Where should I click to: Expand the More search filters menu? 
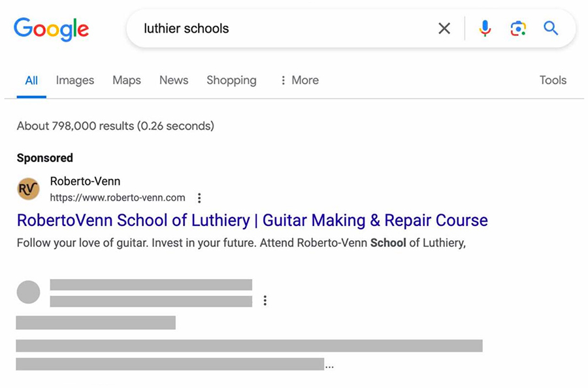click(299, 80)
